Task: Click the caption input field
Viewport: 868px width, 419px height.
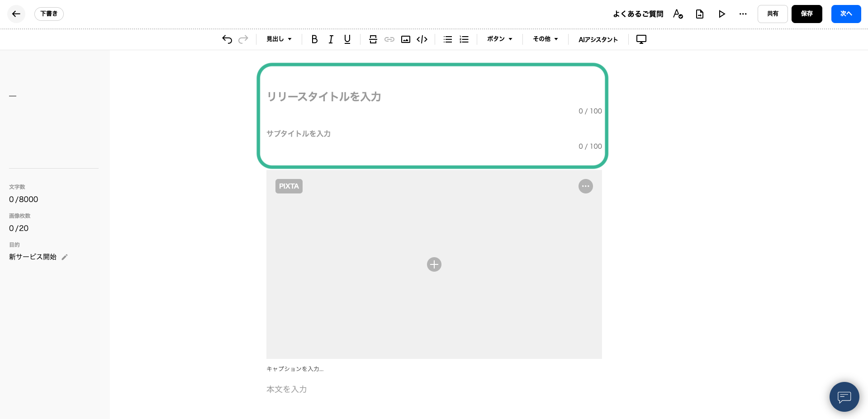Action: (x=434, y=369)
